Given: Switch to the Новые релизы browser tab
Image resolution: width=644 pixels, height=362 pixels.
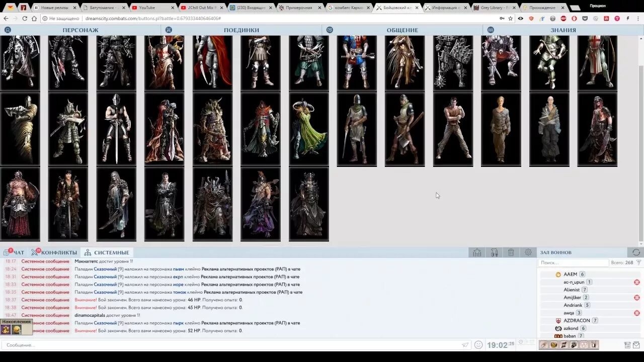Looking at the screenshot, I should point(55,8).
